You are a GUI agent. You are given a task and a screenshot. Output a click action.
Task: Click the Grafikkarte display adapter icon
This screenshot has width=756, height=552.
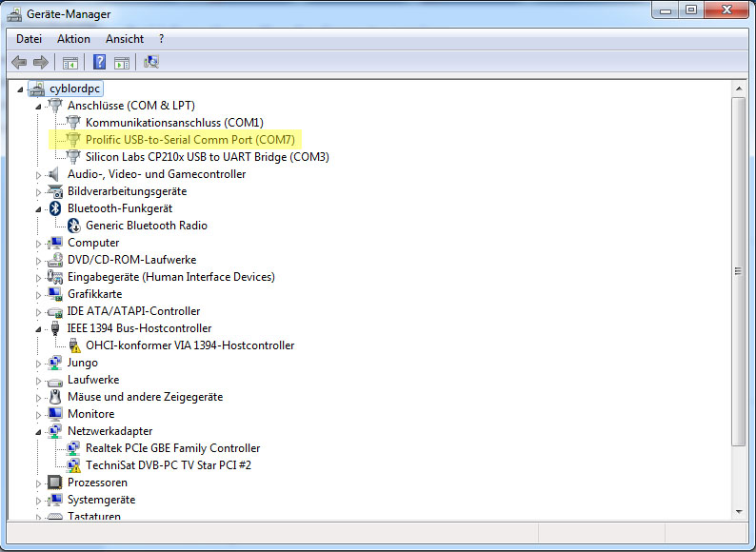[x=55, y=294]
